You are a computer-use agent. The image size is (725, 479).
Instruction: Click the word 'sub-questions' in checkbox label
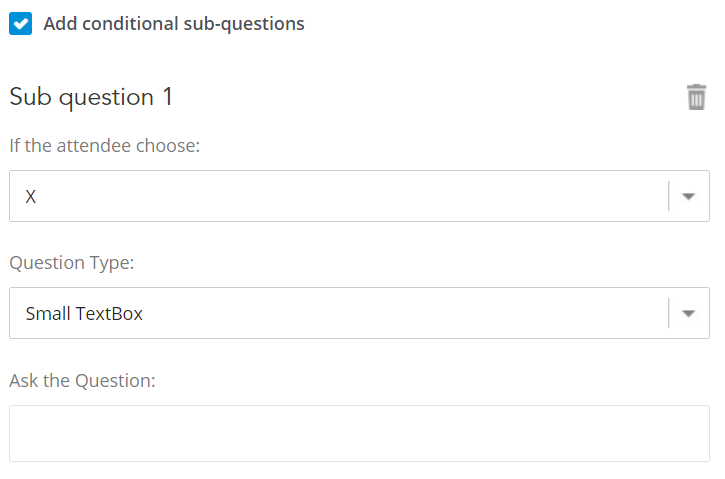pos(246,24)
